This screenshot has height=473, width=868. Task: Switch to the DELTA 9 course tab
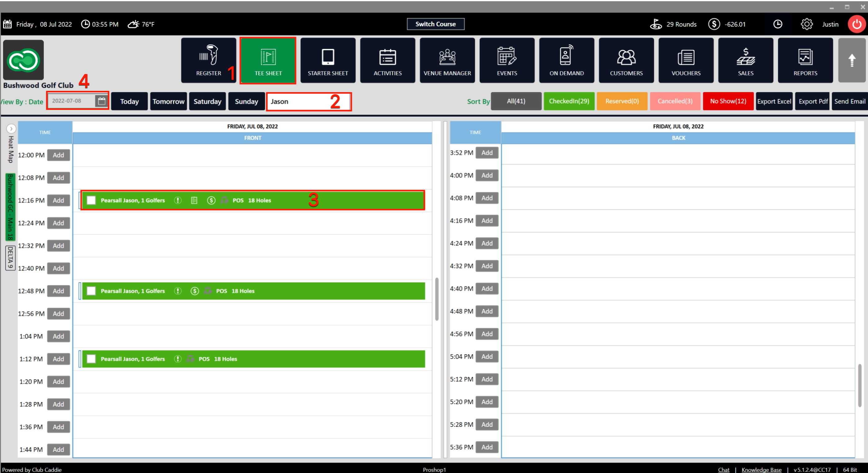click(x=11, y=258)
